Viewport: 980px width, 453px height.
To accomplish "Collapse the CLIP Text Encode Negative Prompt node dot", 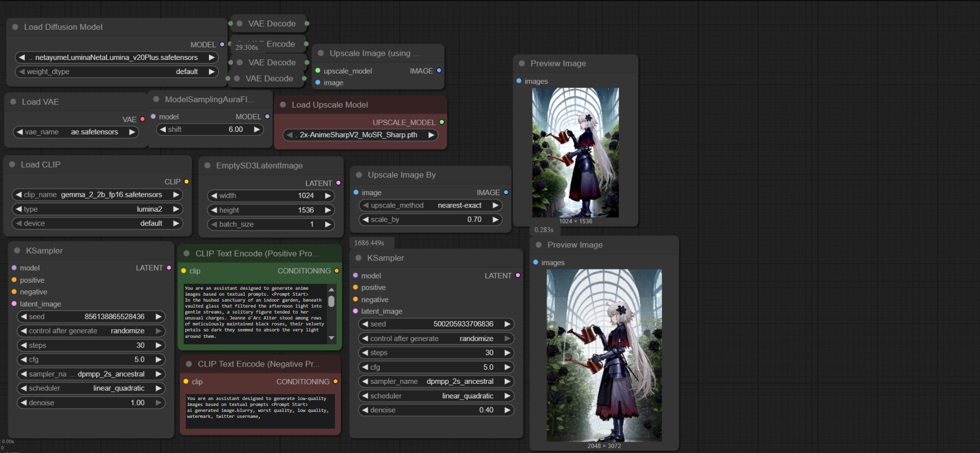I will tap(189, 364).
